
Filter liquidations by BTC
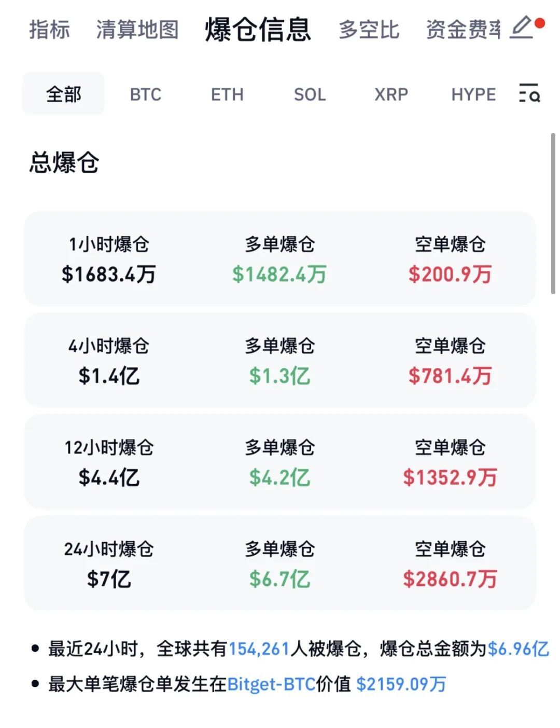click(146, 94)
